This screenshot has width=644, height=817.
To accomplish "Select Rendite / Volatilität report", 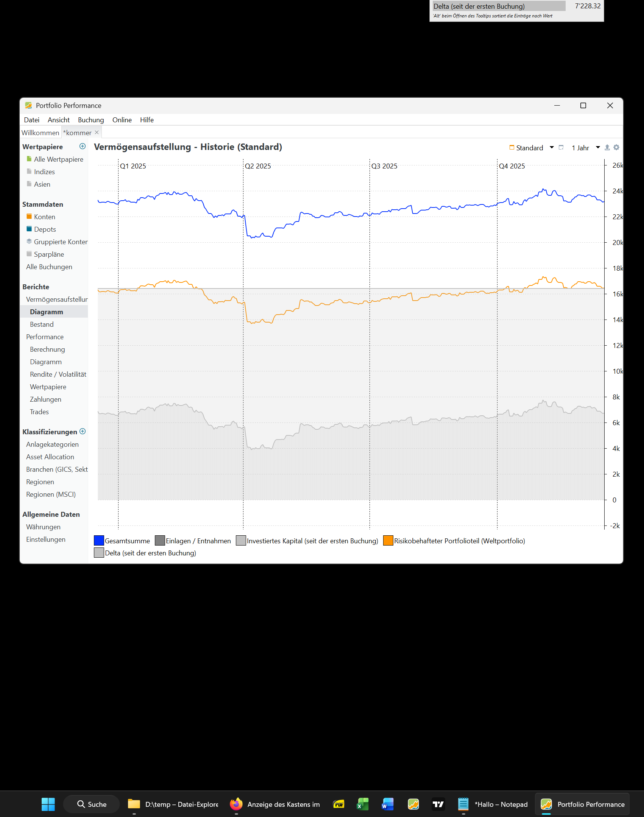I will [58, 374].
